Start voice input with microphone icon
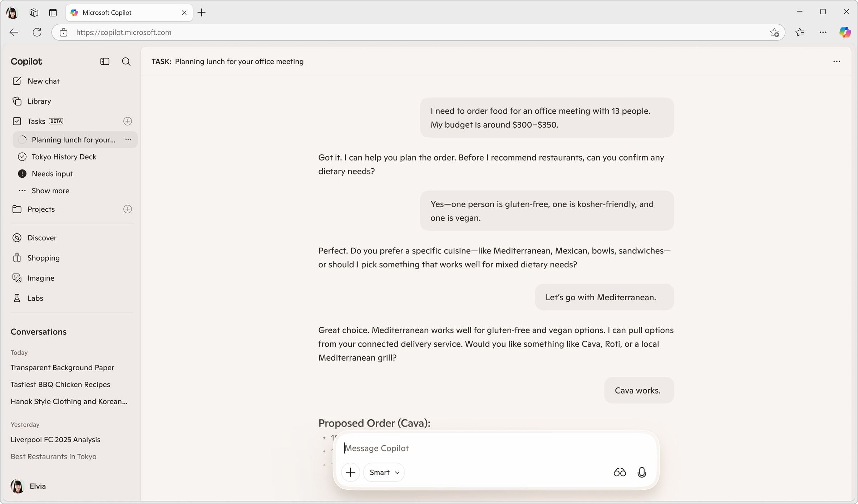The height and width of the screenshot is (504, 858). click(x=642, y=472)
